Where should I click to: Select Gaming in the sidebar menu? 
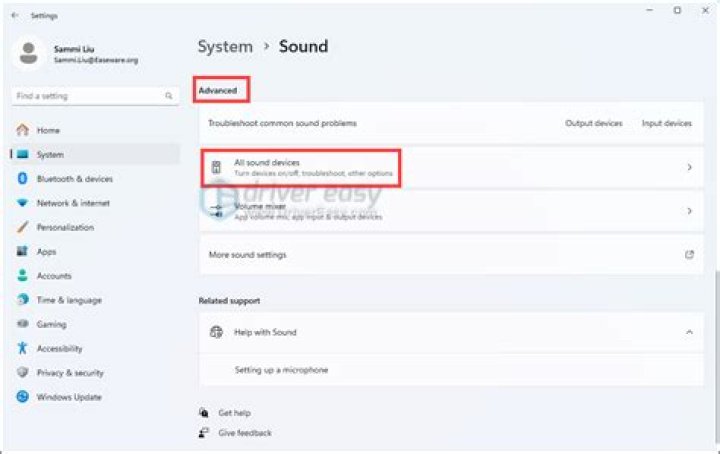pos(51,324)
